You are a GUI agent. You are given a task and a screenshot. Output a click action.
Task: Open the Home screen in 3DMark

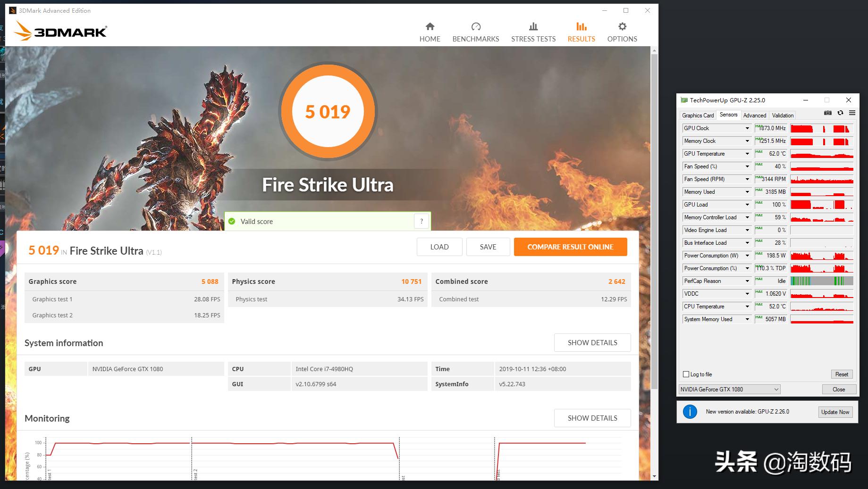click(429, 31)
